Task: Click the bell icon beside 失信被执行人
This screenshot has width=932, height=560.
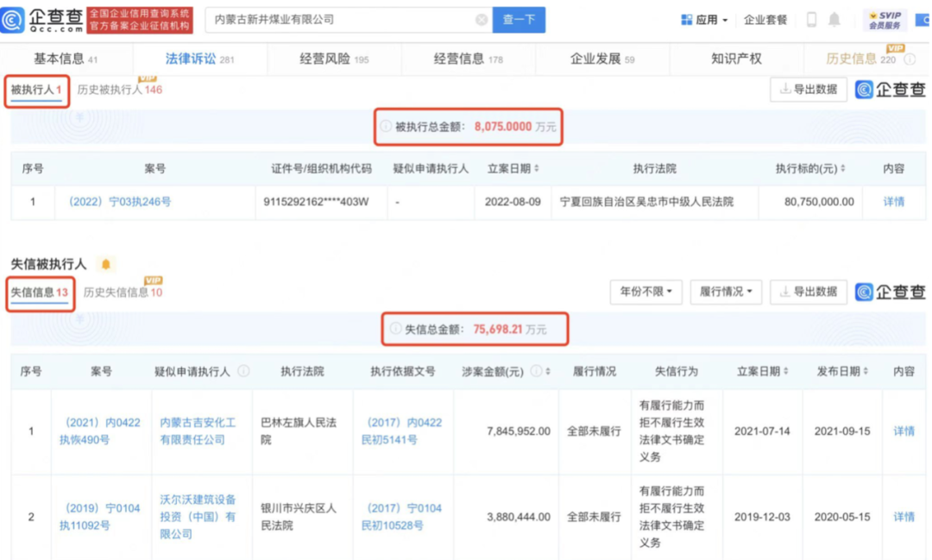Action: [x=106, y=264]
